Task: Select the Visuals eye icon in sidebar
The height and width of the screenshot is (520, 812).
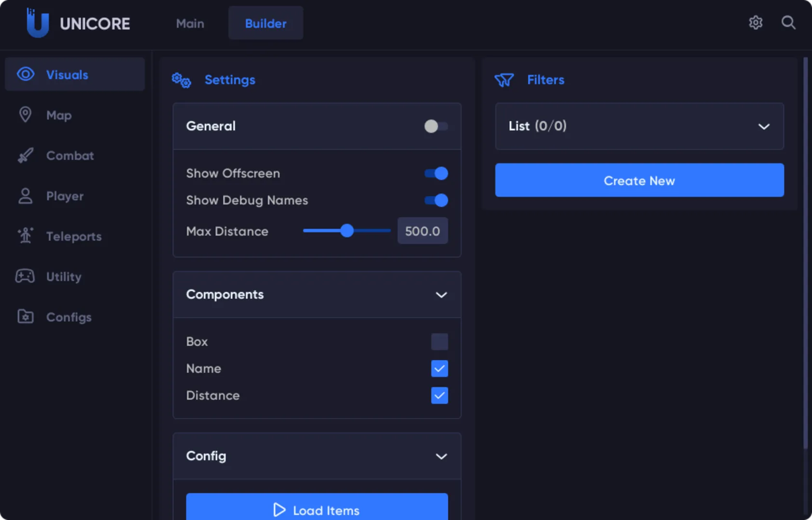Action: [x=25, y=74]
